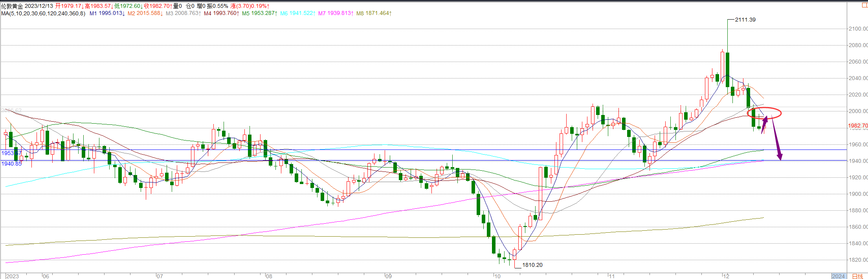The height and width of the screenshot is (279, 868).
Task: Click the 2060.00 price axis label
Action: 858,62
